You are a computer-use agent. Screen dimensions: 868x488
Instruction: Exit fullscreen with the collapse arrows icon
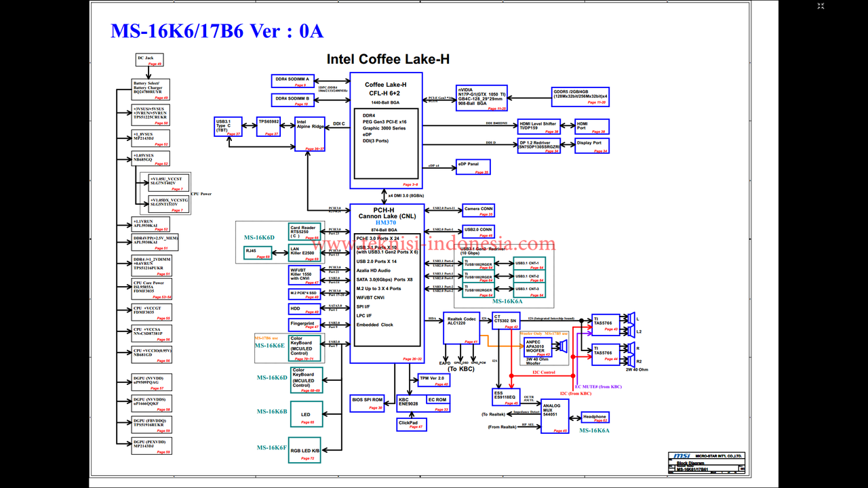[x=821, y=6]
